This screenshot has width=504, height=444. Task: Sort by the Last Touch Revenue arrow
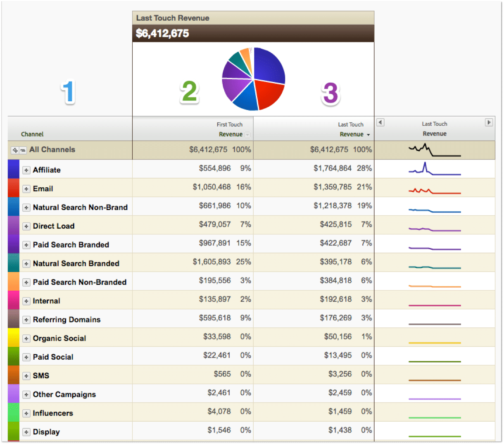point(368,135)
